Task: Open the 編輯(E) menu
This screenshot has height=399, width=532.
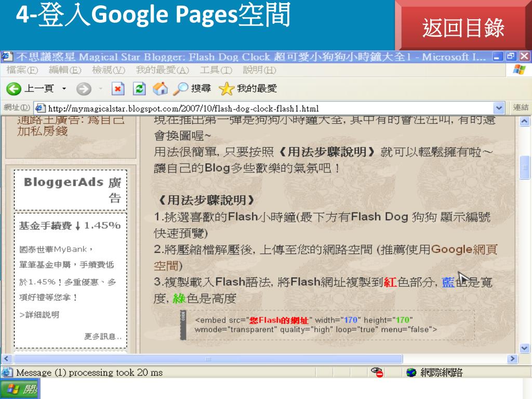Action: [65, 70]
